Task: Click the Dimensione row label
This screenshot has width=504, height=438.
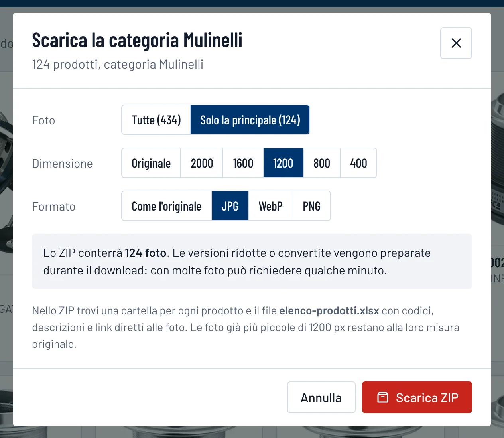Action: pyautogui.click(x=62, y=164)
